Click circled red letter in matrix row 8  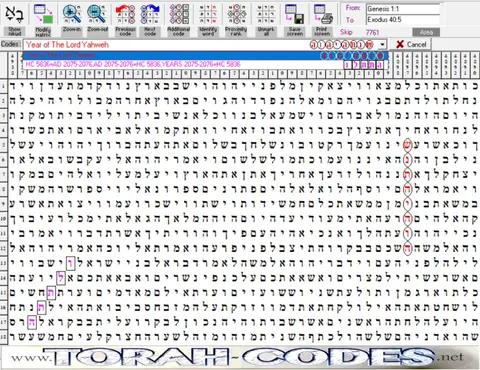(407, 189)
